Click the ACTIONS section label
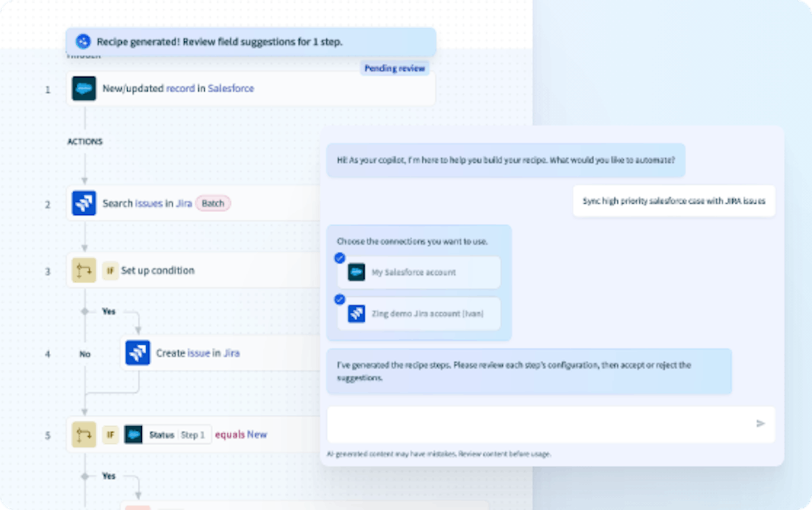The width and height of the screenshot is (812, 510). click(85, 142)
